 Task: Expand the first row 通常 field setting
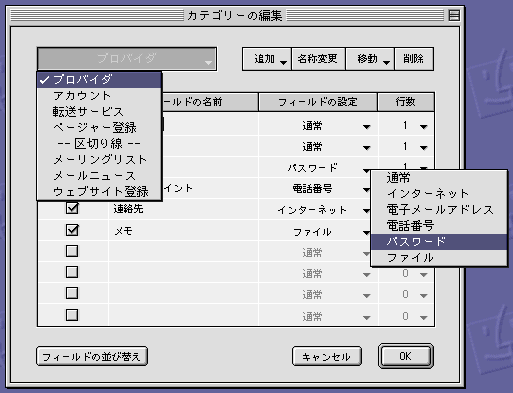(318, 126)
